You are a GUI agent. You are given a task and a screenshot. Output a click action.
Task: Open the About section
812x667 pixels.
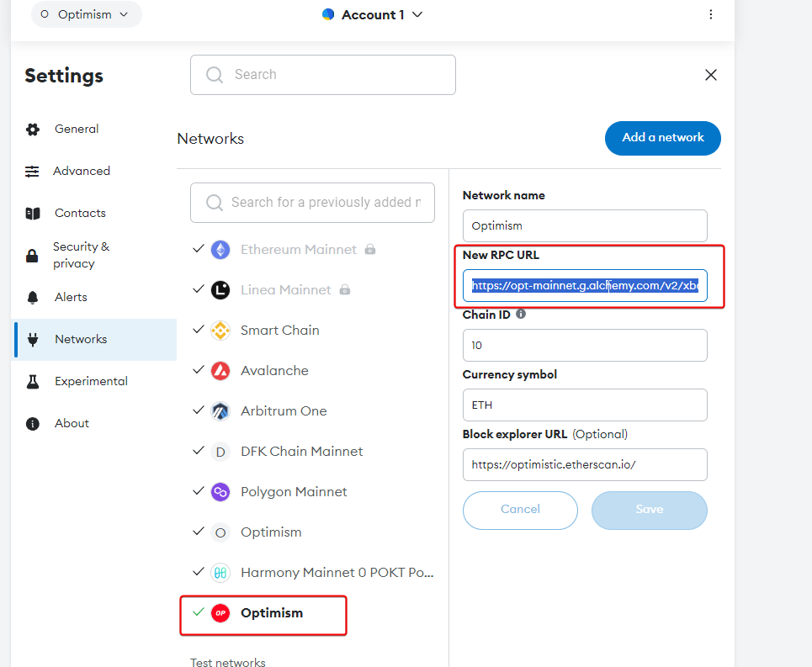(x=72, y=423)
